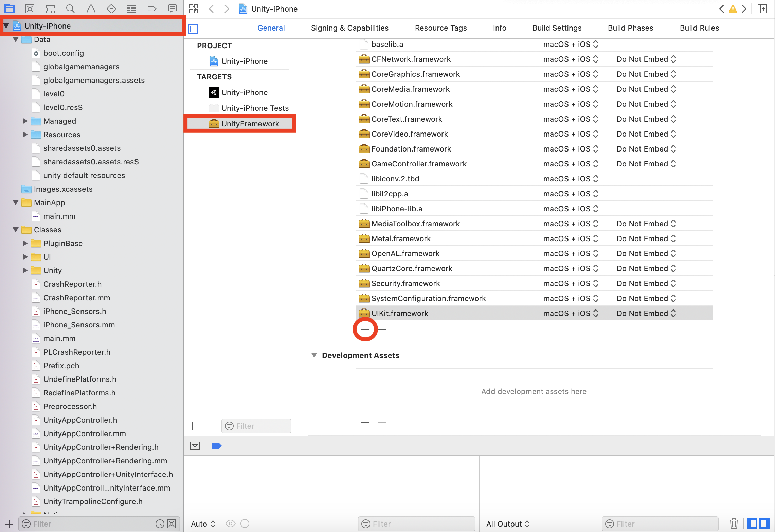This screenshot has height=532, width=775.
Task: Open the Report navigator
Action: (x=173, y=8)
